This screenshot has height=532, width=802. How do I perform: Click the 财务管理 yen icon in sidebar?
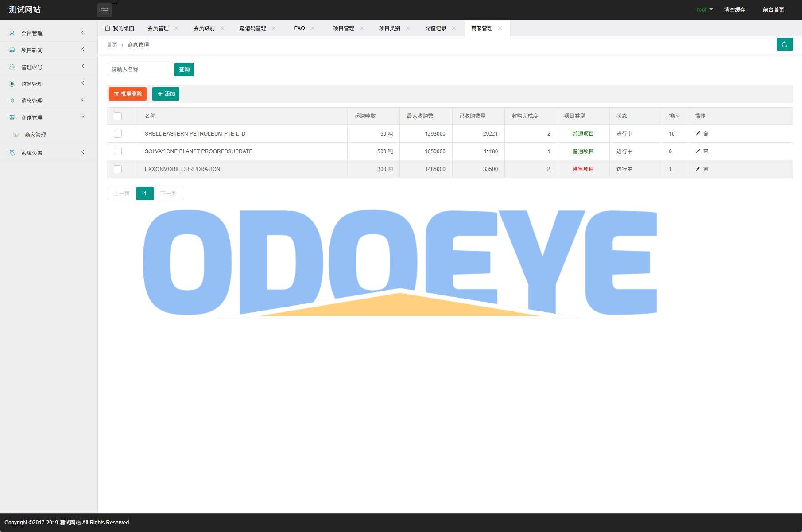point(12,84)
